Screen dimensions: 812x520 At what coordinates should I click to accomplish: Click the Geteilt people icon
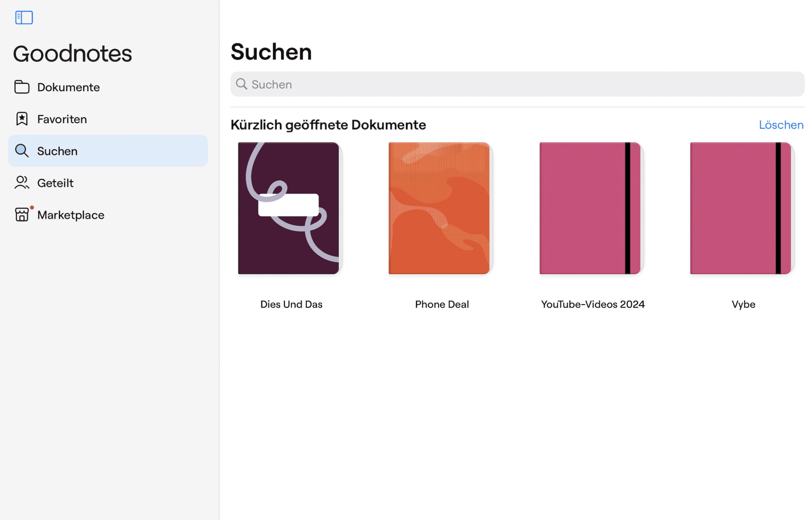click(x=22, y=182)
